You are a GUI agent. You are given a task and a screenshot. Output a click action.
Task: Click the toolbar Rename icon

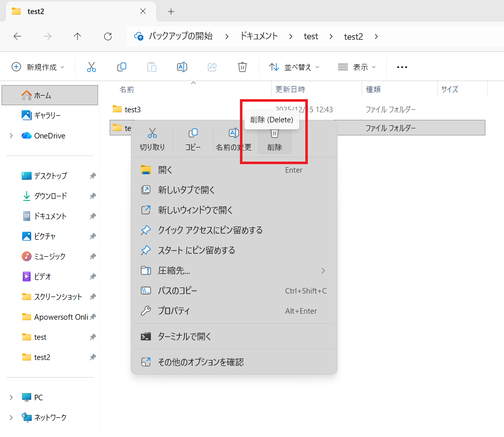(182, 67)
